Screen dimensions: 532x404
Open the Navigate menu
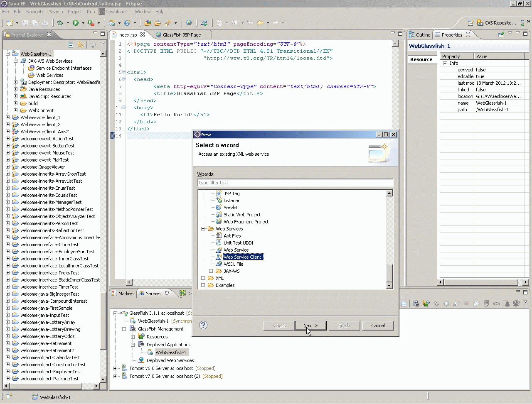35,12
